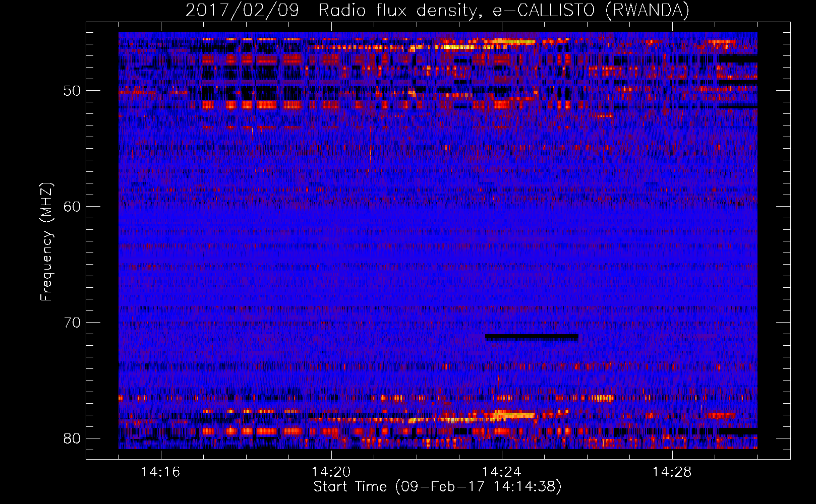Click the plot title "Radio flux density, e-CALLISTO (RWANDA)"
Screen dimensions: 816x504
[504, 11]
